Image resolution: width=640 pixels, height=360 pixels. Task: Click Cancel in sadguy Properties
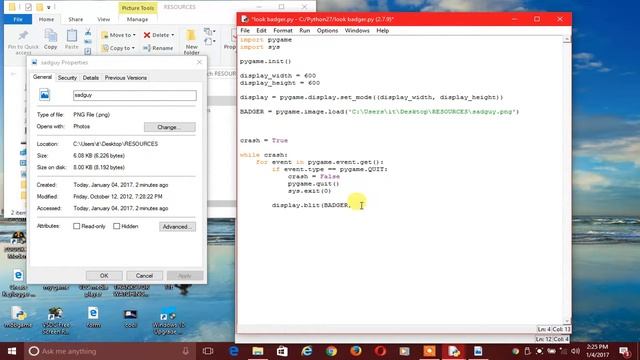pyautogui.click(x=144, y=276)
